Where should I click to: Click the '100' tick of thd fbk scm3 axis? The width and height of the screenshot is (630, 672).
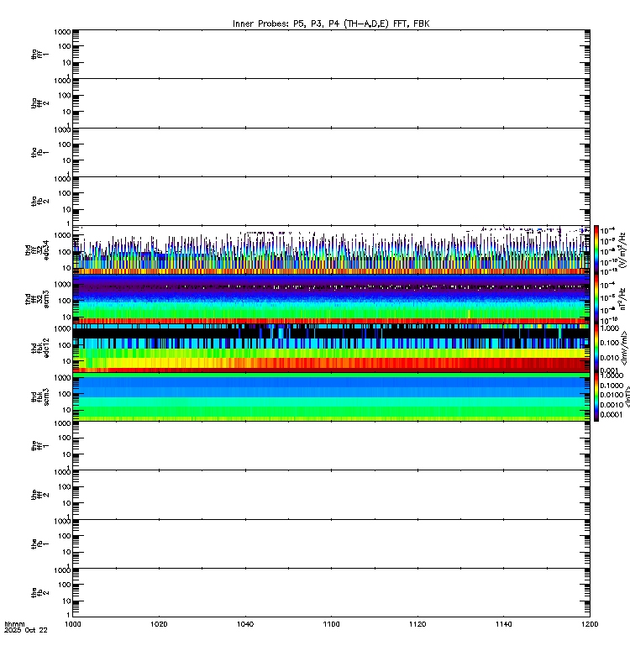tap(65, 393)
